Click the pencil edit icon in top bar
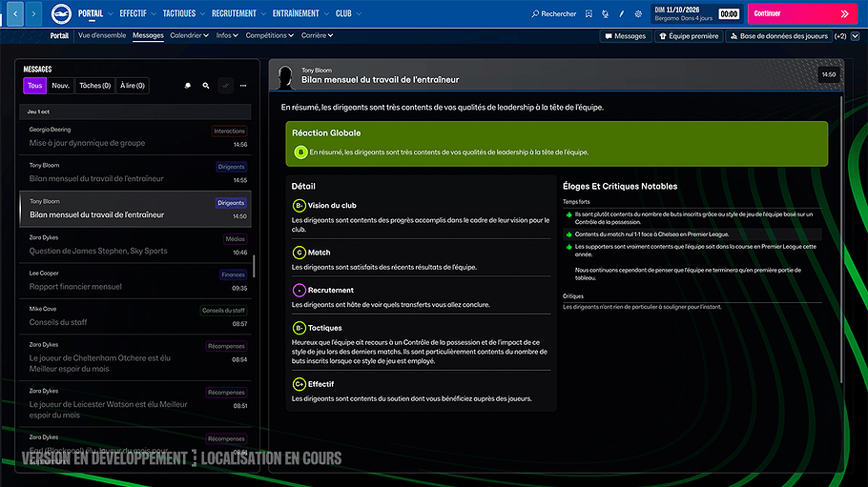The height and width of the screenshot is (487, 868). coord(622,14)
